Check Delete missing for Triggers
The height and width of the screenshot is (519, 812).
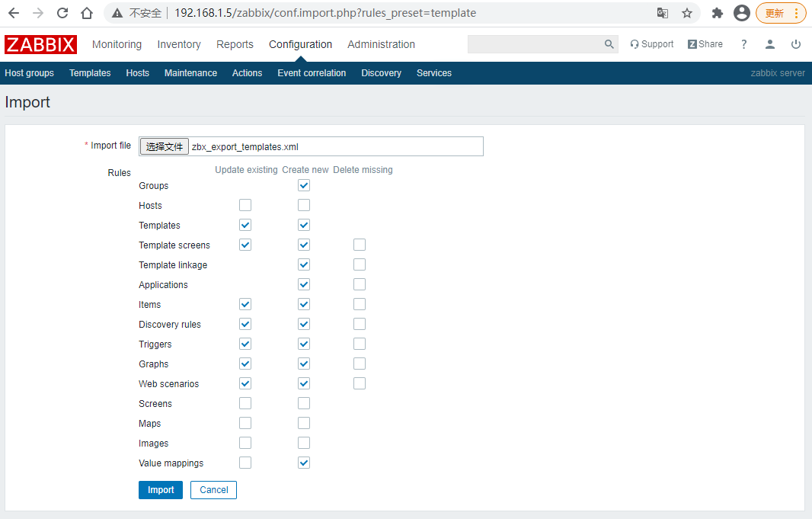(360, 344)
